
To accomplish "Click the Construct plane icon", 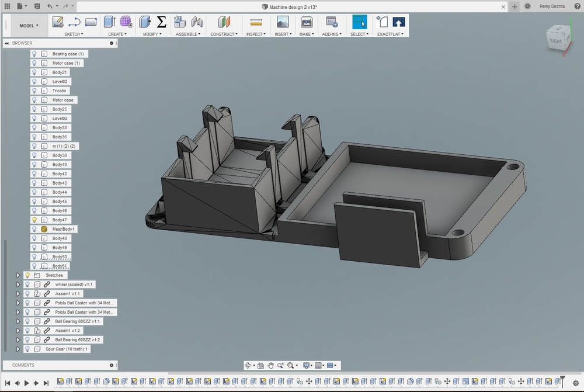I will tap(224, 22).
